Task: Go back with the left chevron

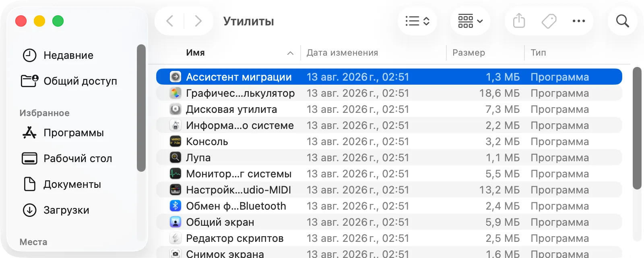Action: click(x=170, y=21)
